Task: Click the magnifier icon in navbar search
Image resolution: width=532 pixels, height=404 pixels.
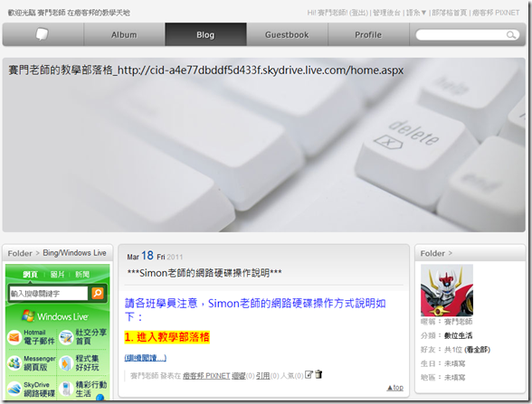Action: [x=511, y=34]
